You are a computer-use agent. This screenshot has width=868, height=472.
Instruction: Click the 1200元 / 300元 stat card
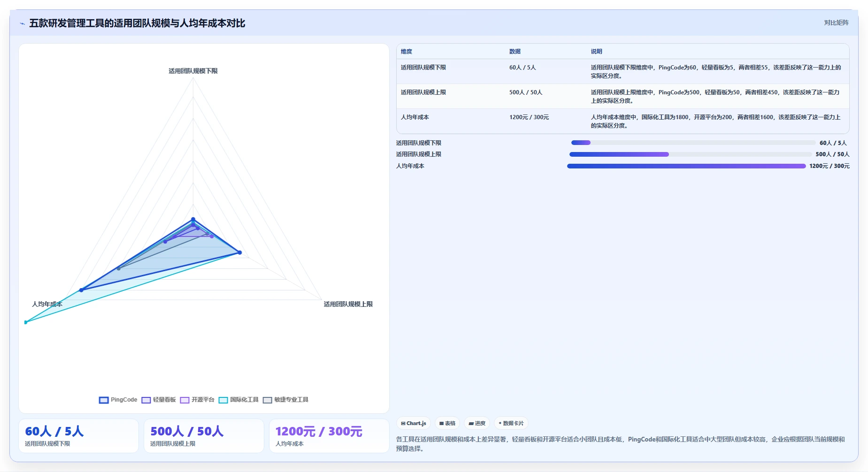coord(329,436)
